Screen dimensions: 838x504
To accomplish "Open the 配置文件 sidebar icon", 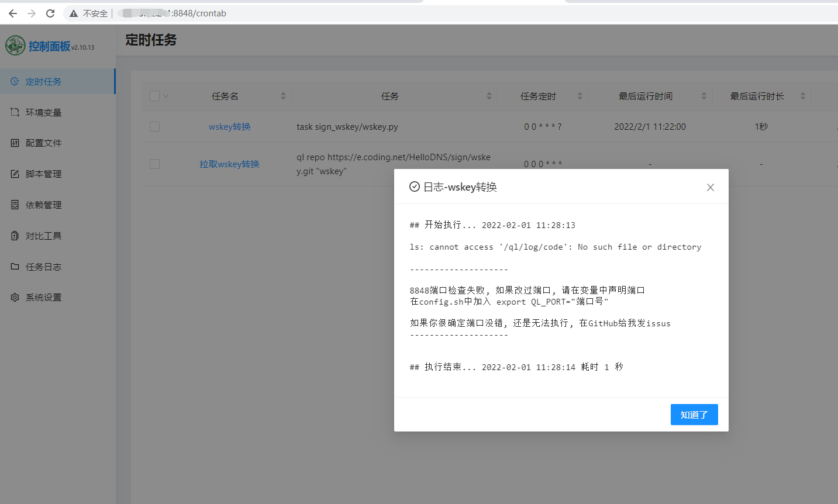I will (x=15, y=143).
